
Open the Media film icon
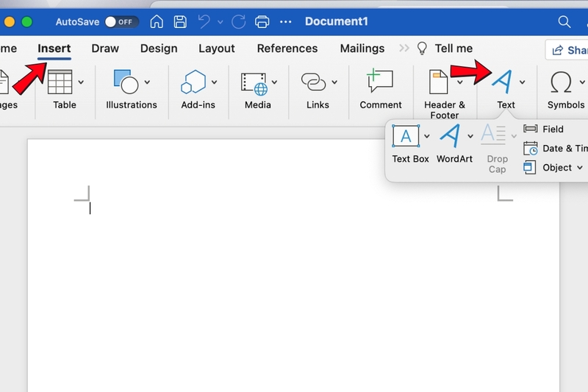[x=254, y=84]
